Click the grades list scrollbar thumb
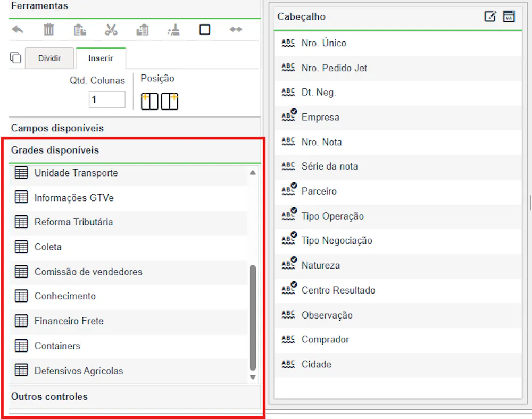Screen dimensions: 532x419 (253, 317)
